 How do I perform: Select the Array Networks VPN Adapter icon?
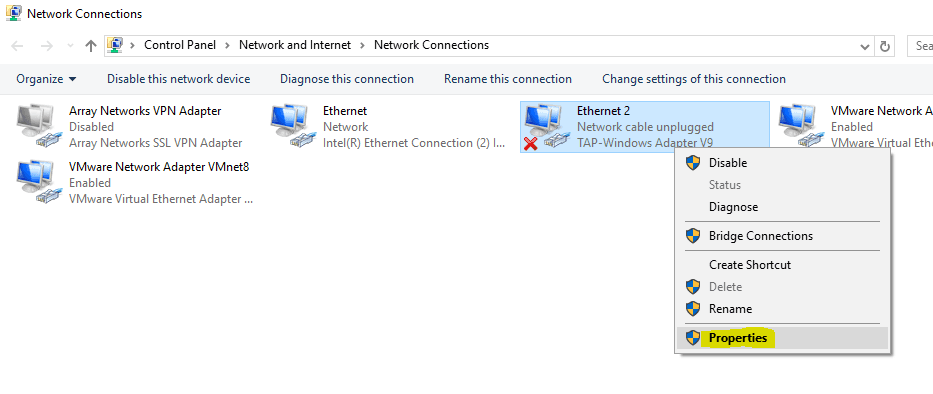39,126
